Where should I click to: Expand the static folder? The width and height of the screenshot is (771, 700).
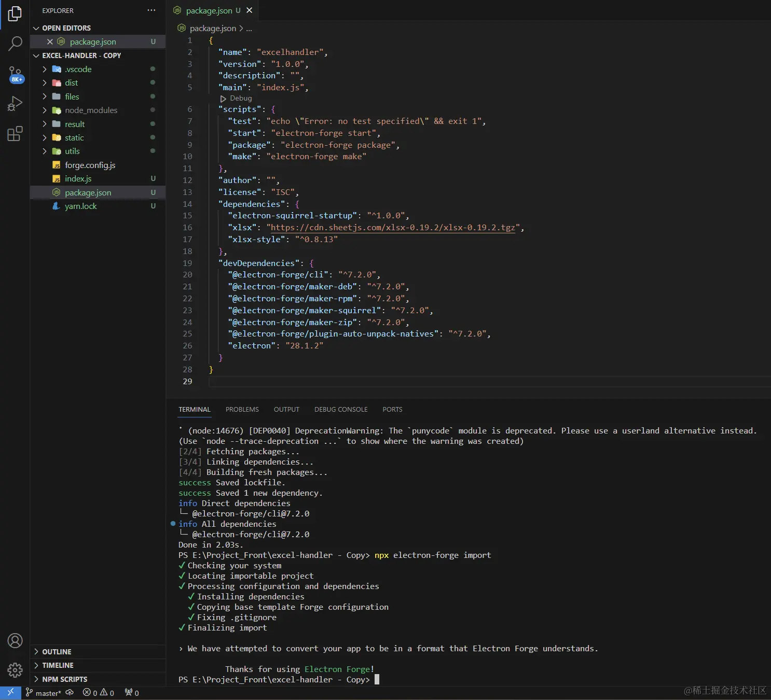click(98, 137)
